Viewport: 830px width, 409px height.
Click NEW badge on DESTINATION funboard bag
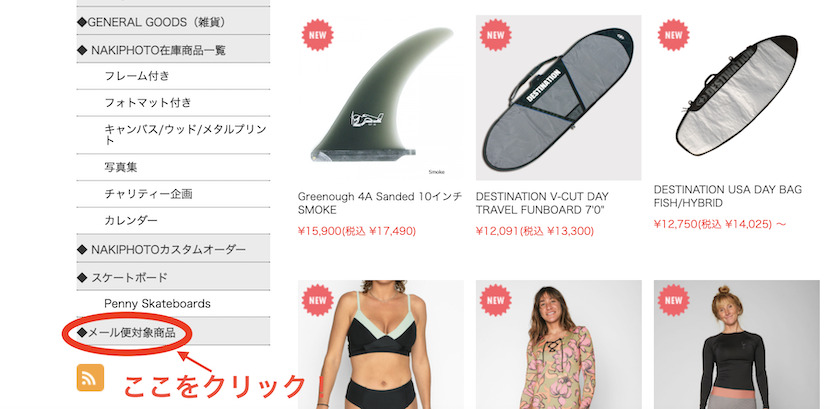point(495,35)
